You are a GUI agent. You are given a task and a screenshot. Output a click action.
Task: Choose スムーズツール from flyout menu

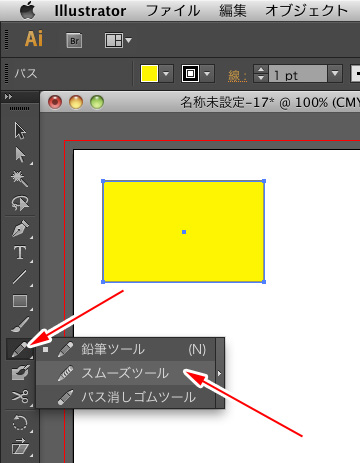coord(125,373)
